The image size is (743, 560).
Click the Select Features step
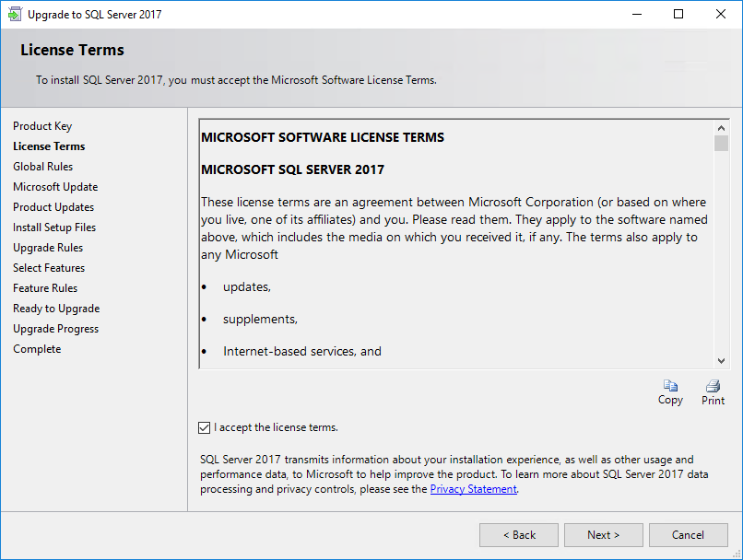[x=49, y=268]
